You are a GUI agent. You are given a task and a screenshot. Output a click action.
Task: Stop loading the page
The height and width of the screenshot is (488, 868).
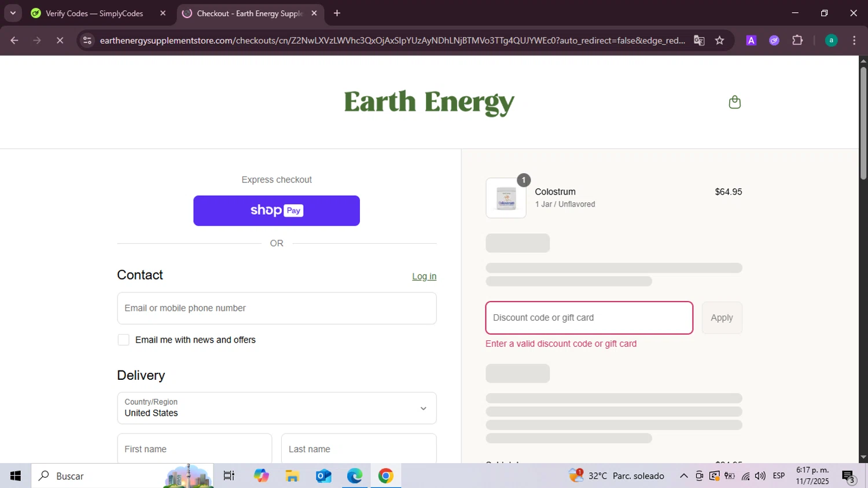(60, 41)
